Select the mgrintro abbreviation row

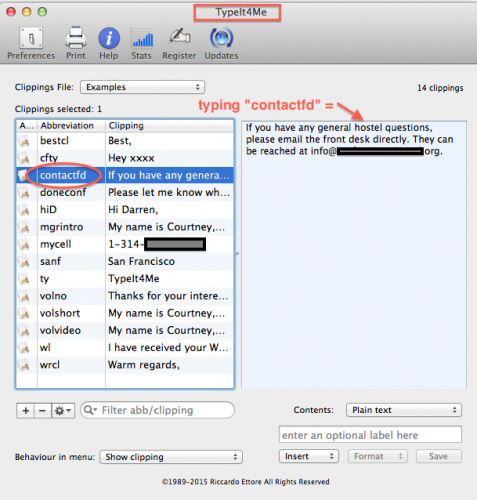point(125,227)
